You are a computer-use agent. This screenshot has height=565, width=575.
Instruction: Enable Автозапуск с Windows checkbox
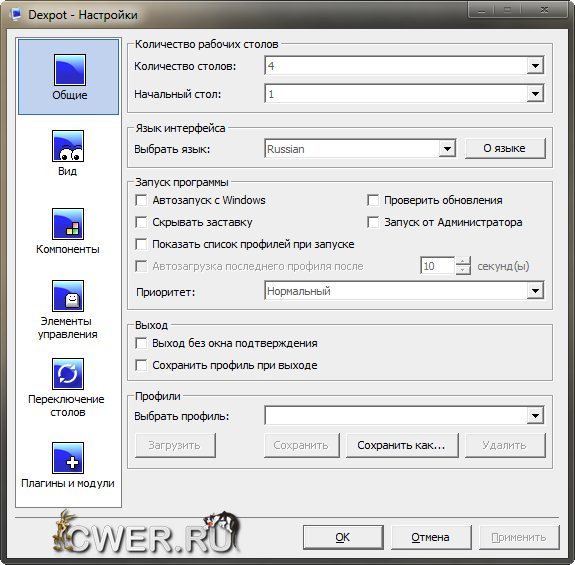tap(141, 200)
